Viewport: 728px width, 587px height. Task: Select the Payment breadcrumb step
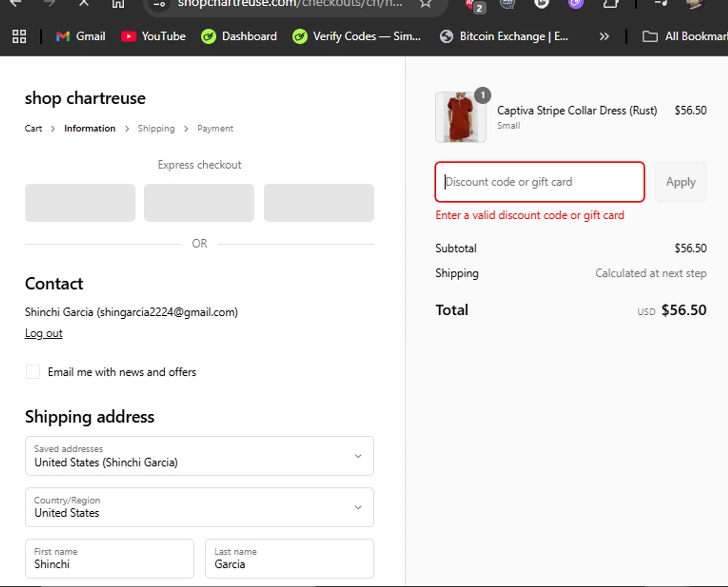pyautogui.click(x=215, y=129)
